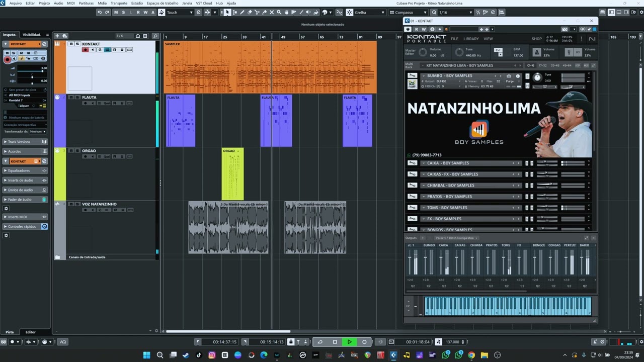Open the MIDI menu
This screenshot has height=362, width=644.
click(71, 3)
